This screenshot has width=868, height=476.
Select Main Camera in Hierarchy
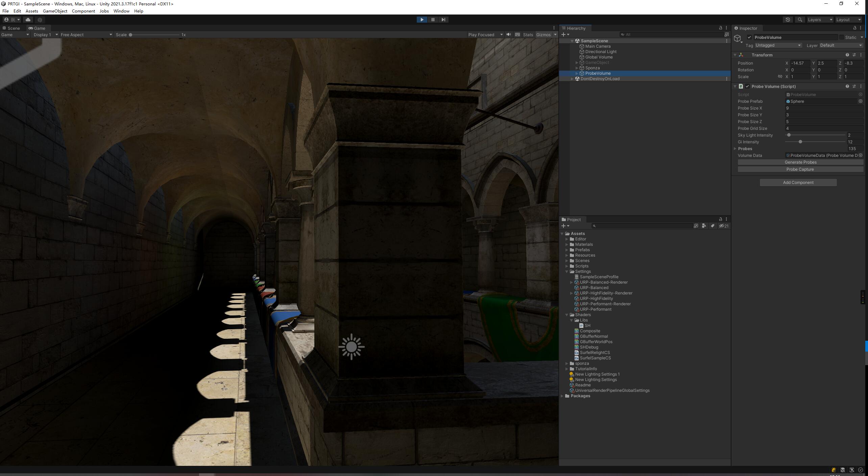[598, 46]
